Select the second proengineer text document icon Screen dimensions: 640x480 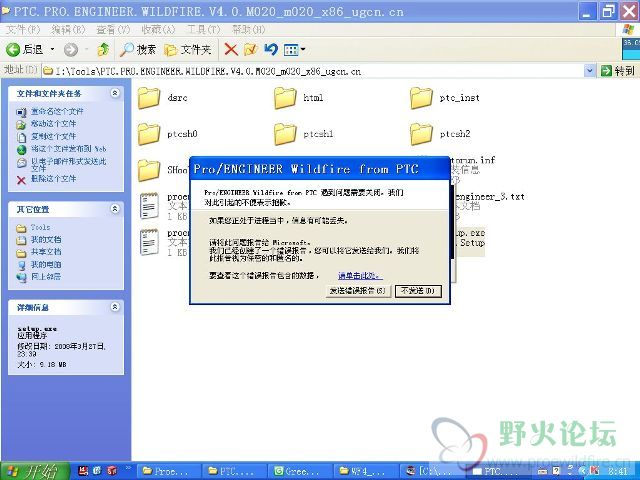(149, 242)
